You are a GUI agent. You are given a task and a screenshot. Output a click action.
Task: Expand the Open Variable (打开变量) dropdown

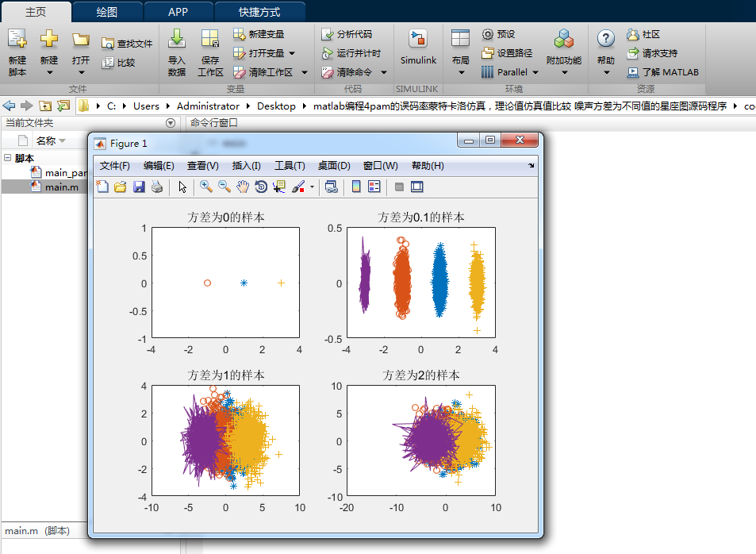[x=292, y=53]
